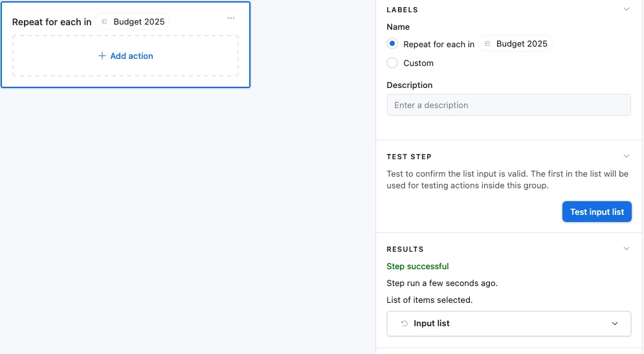Click the list icon in the Labels Budget 2025 chip
The width and height of the screenshot is (644, 354).
coord(487,44)
